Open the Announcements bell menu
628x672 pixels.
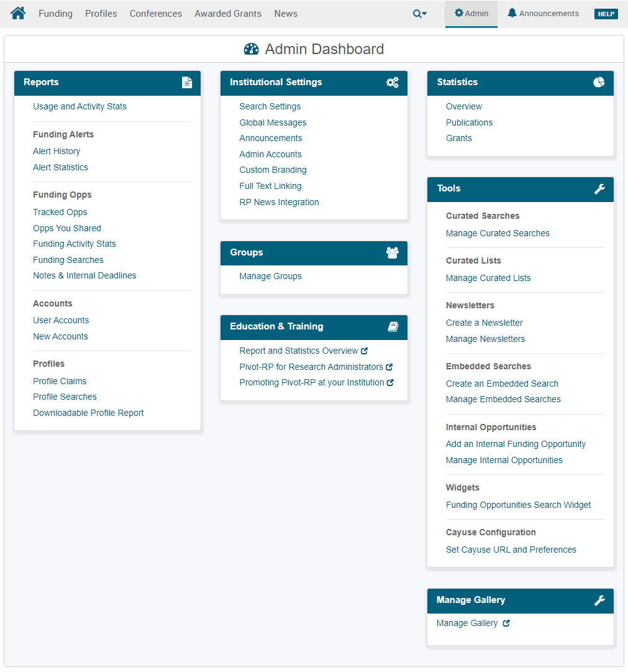(543, 13)
